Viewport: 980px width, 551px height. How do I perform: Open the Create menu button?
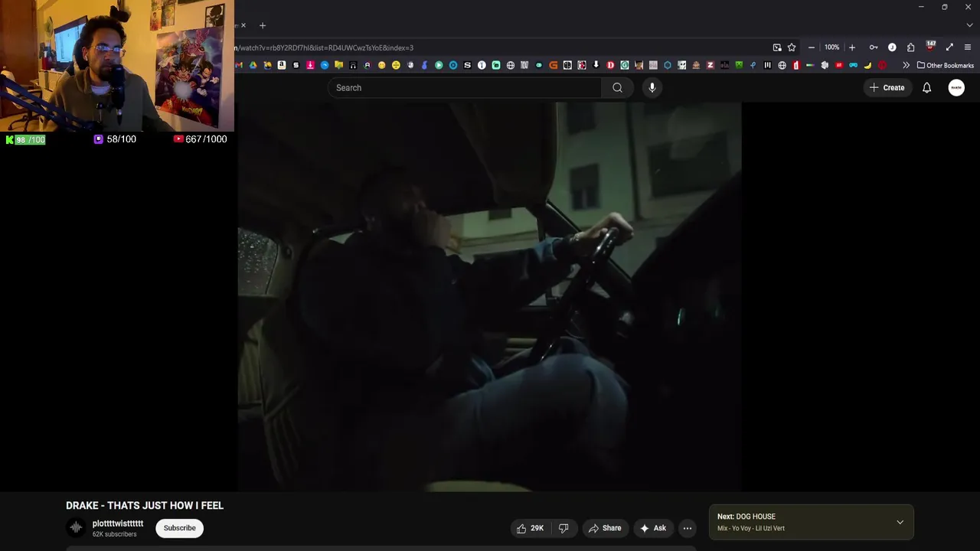887,87
